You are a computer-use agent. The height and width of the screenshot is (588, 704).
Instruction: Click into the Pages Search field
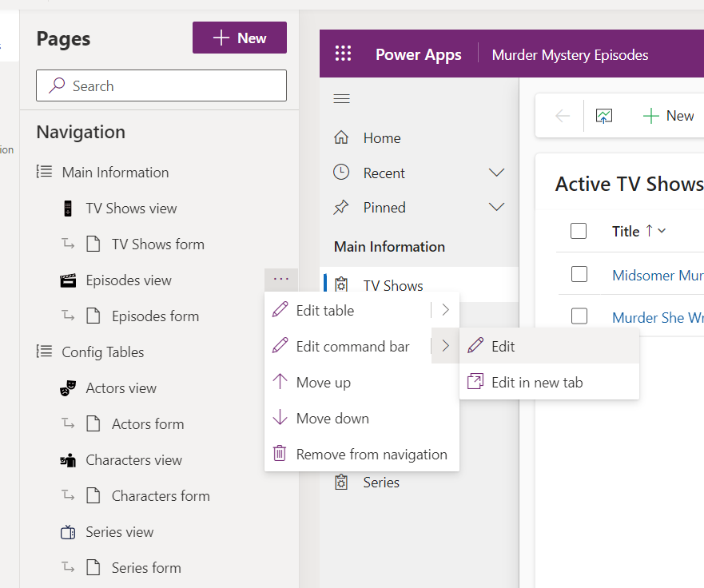161,85
